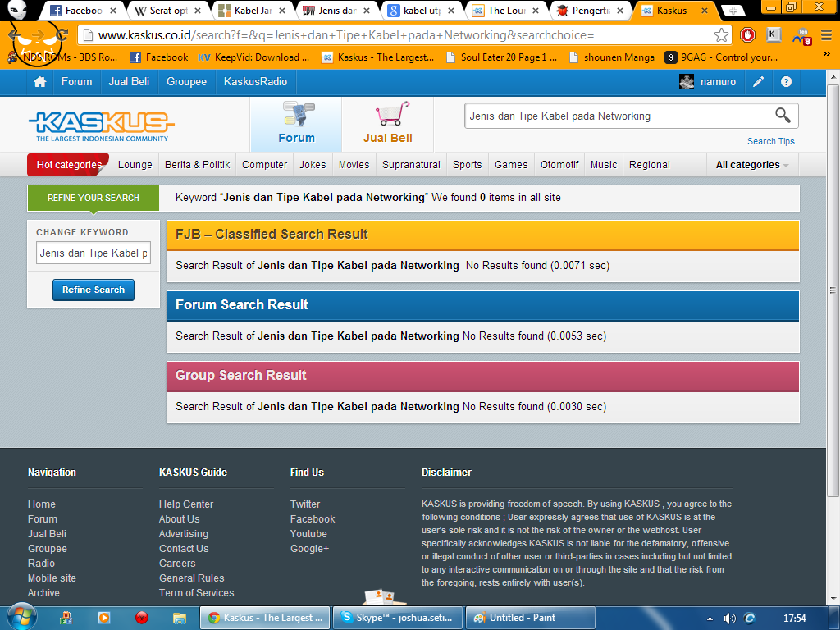This screenshot has width=840, height=630.
Task: Click the Change Keyword input field
Action: [x=94, y=253]
